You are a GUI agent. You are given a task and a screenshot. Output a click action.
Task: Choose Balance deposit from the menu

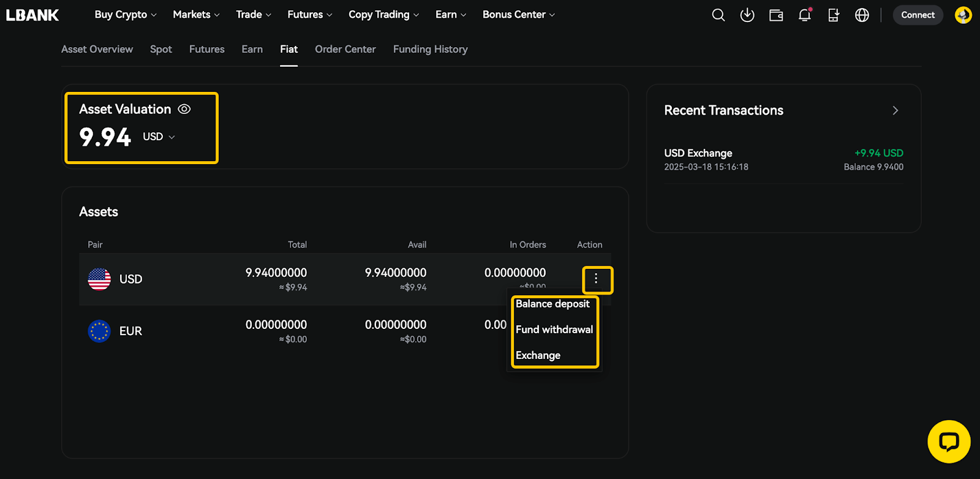click(553, 304)
